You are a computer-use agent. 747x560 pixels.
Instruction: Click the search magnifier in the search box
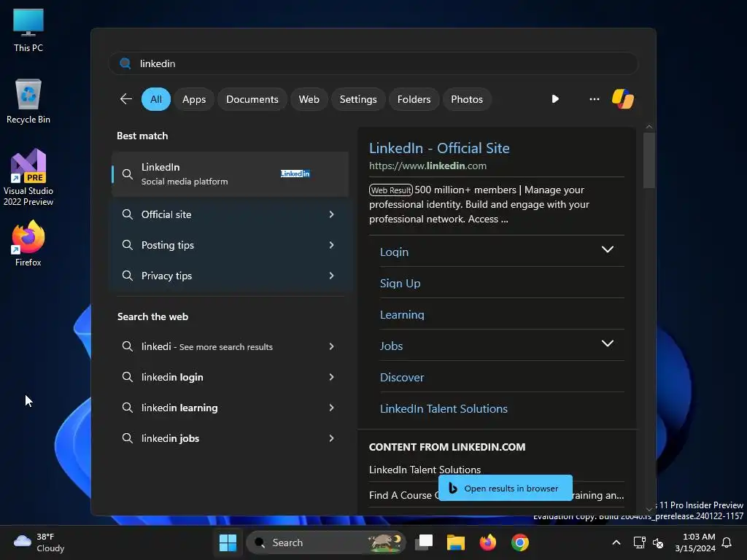pos(125,63)
